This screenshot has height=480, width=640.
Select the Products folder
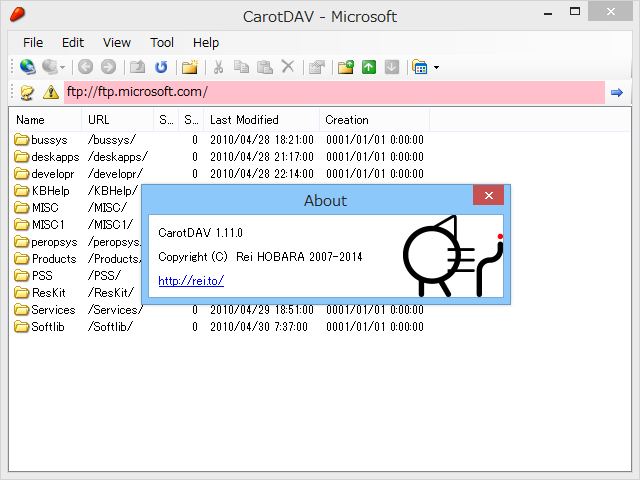(45, 259)
